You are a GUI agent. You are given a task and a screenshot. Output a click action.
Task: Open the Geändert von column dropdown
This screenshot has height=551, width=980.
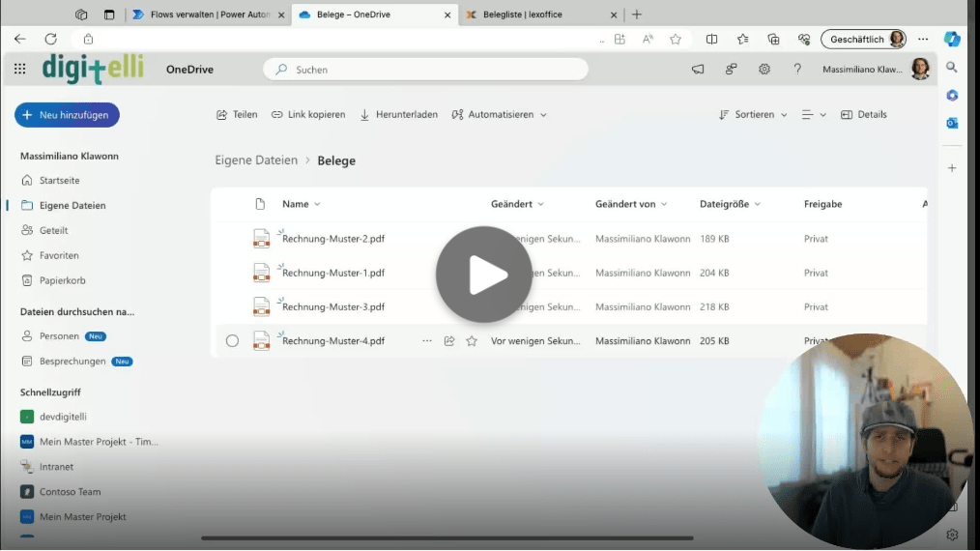[631, 204]
